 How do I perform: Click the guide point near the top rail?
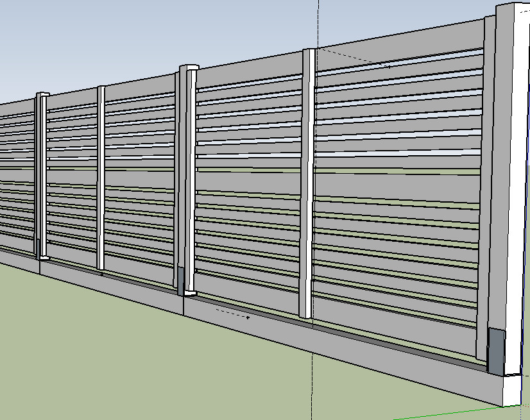[389, 65]
